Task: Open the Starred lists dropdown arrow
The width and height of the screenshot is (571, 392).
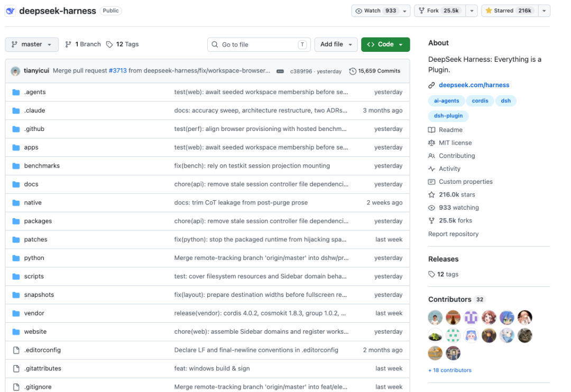Action: [x=544, y=11]
